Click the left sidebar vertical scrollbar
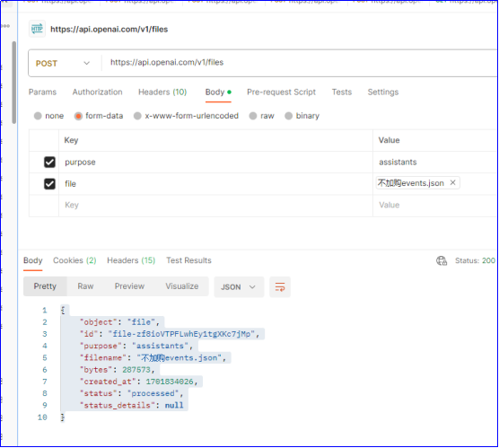The width and height of the screenshot is (499, 448). (x=13, y=83)
